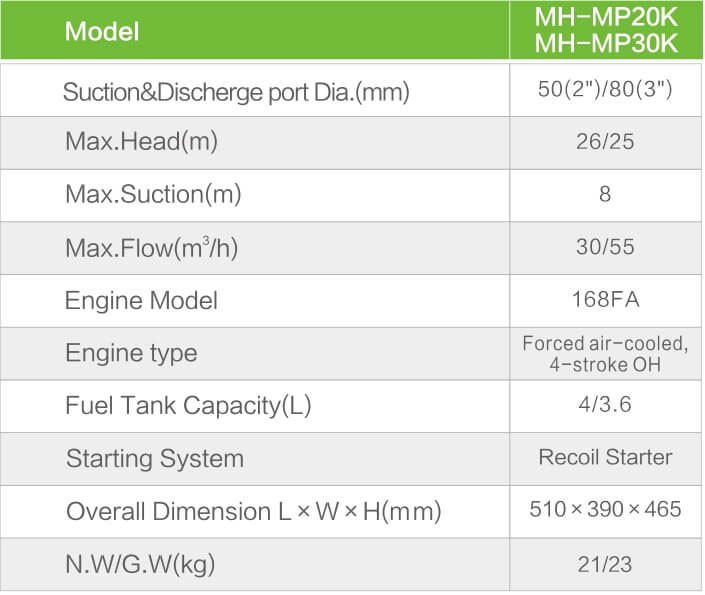The width and height of the screenshot is (705, 595).
Task: Click the Fuel Tank Capacity(L) label
Action: (x=188, y=406)
